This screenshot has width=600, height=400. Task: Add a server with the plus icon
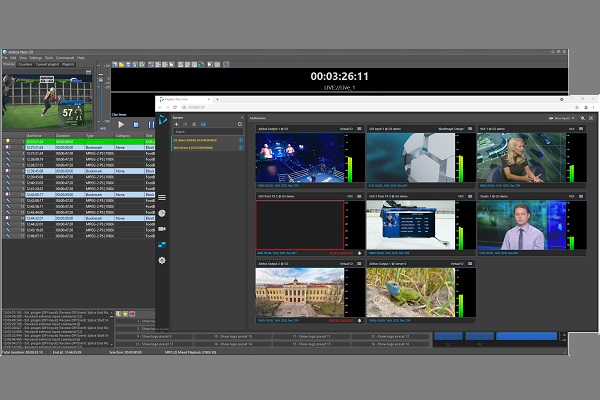click(x=176, y=124)
